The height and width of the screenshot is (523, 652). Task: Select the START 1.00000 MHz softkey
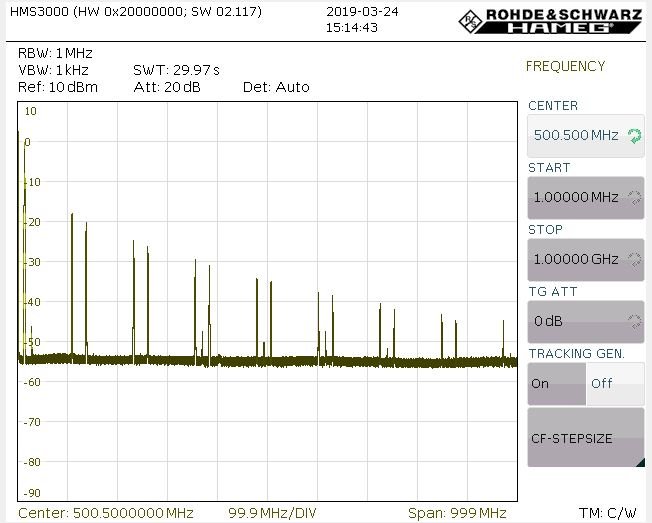coord(586,198)
